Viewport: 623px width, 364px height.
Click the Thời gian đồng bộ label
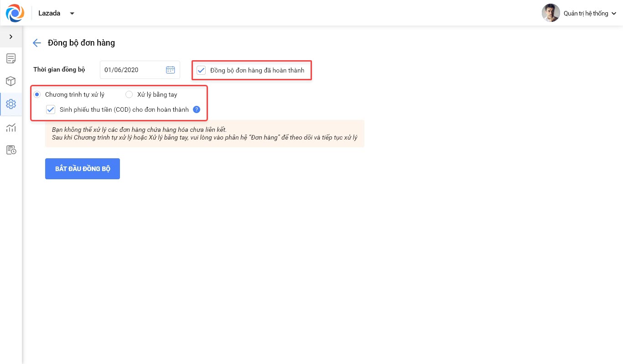pos(59,70)
